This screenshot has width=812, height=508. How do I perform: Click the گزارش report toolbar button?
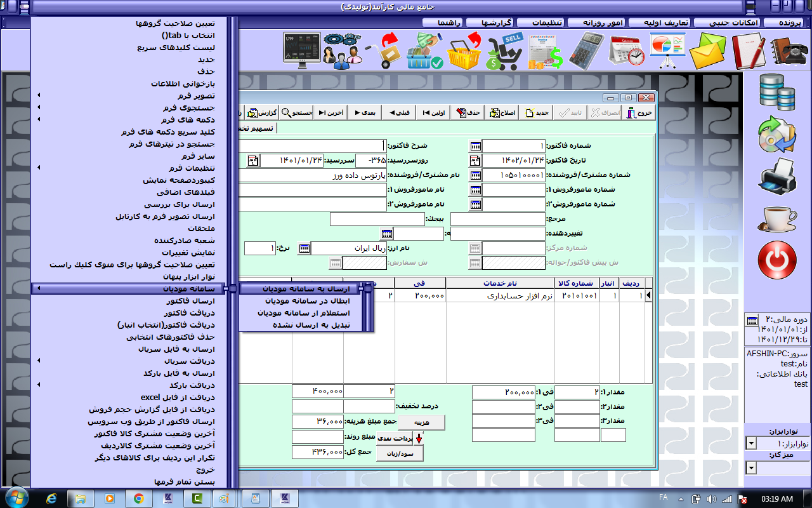[x=263, y=112]
